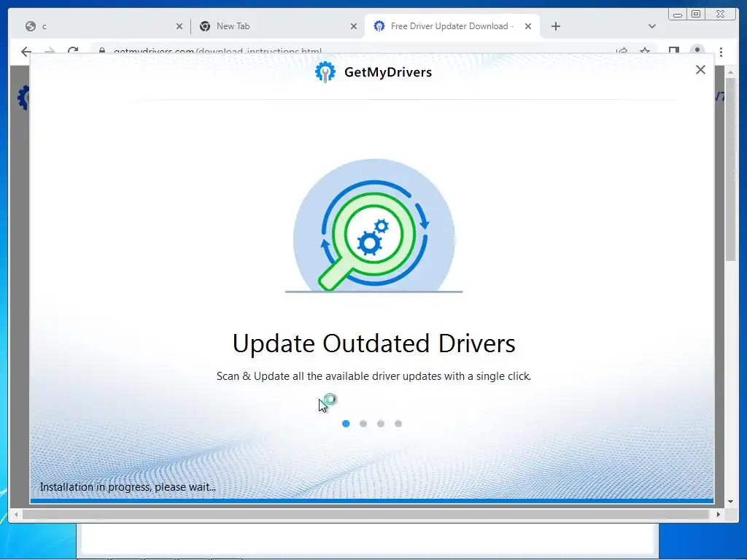Select the fourth carousel dot
The image size is (747, 560).
click(398, 424)
